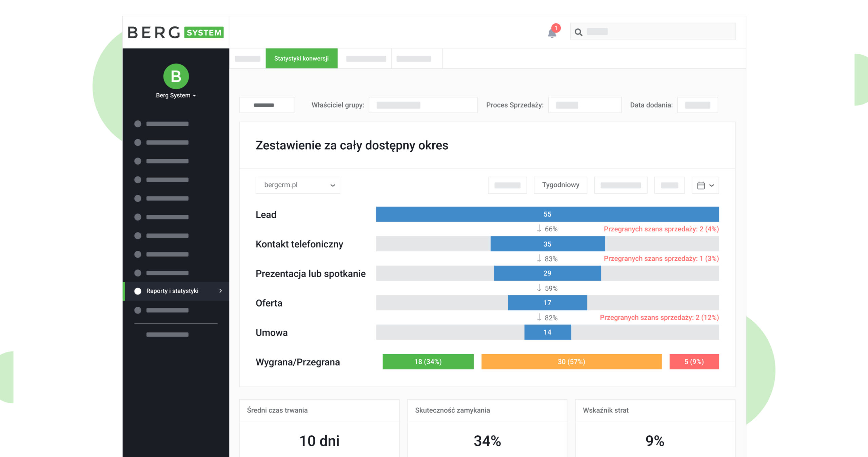The image size is (868, 457).
Task: Click the Zestawienie za cały dostępny okres heading
Action: point(352,146)
